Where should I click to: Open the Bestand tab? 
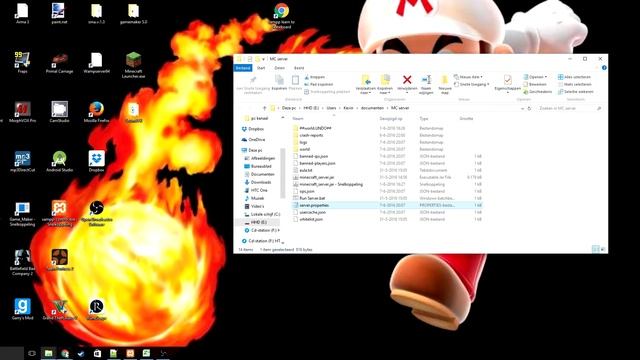coord(243,68)
